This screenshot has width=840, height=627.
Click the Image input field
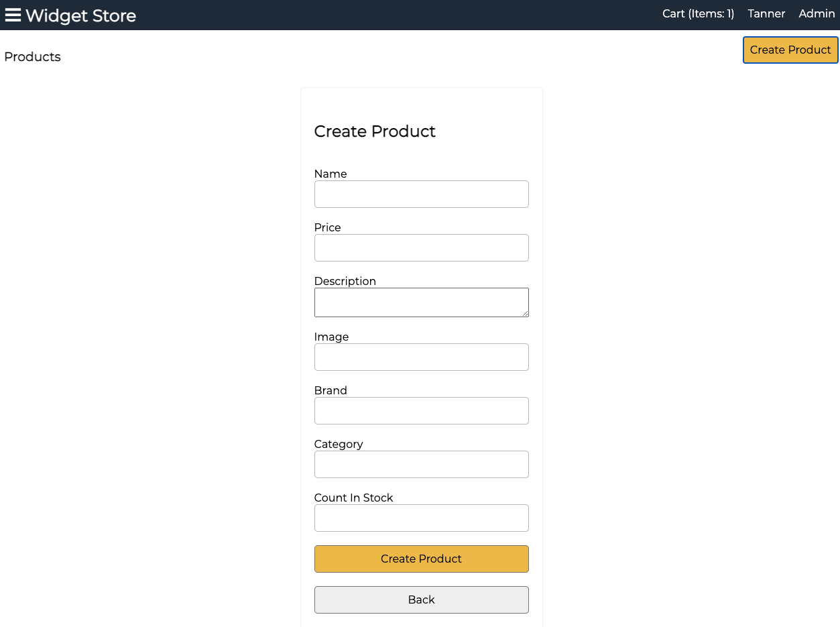[421, 357]
